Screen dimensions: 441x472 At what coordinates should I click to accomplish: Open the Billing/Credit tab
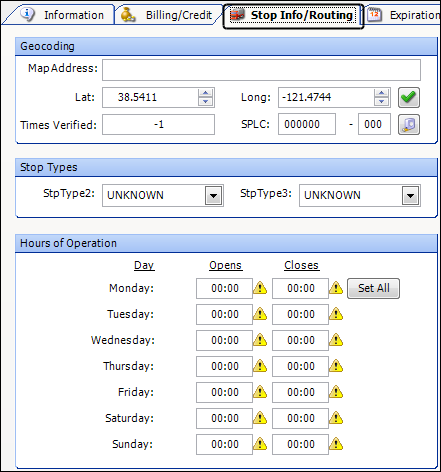[x=167, y=15]
